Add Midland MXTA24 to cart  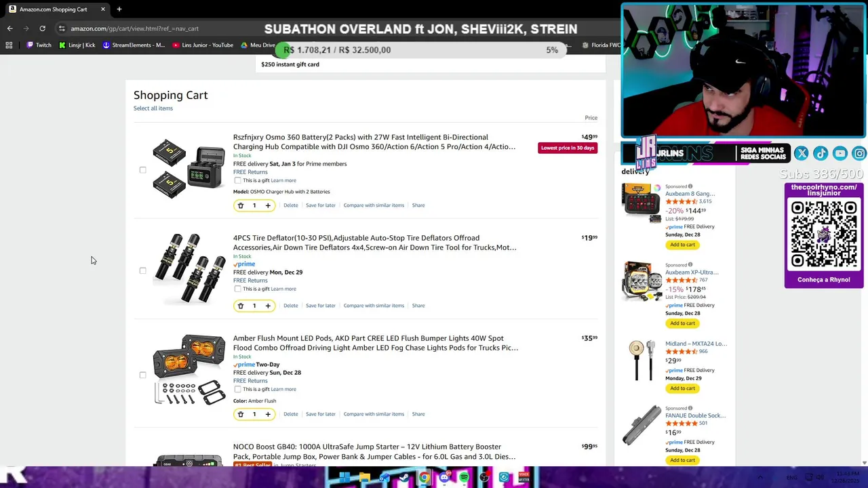[x=682, y=388]
